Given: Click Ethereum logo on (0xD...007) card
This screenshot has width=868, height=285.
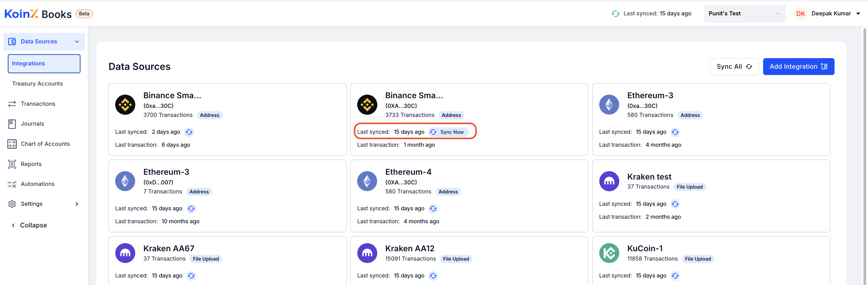Looking at the screenshot, I should [x=125, y=181].
